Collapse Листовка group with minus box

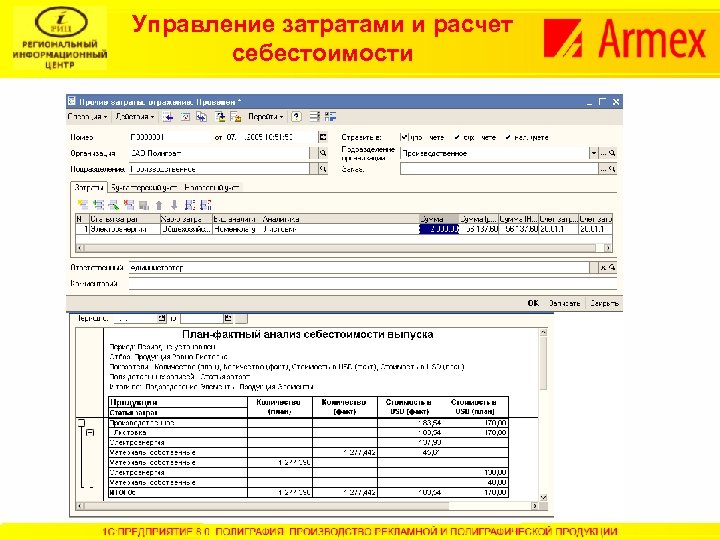coord(90,433)
